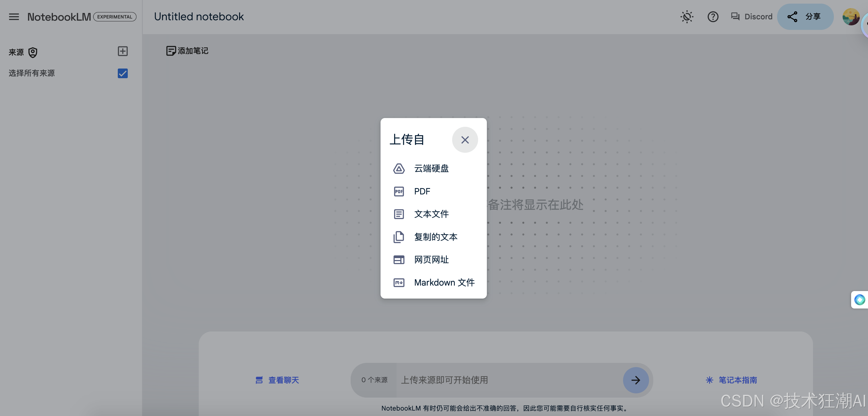The height and width of the screenshot is (416, 868).
Task: Click the sources privacy shield icon
Action: point(33,52)
